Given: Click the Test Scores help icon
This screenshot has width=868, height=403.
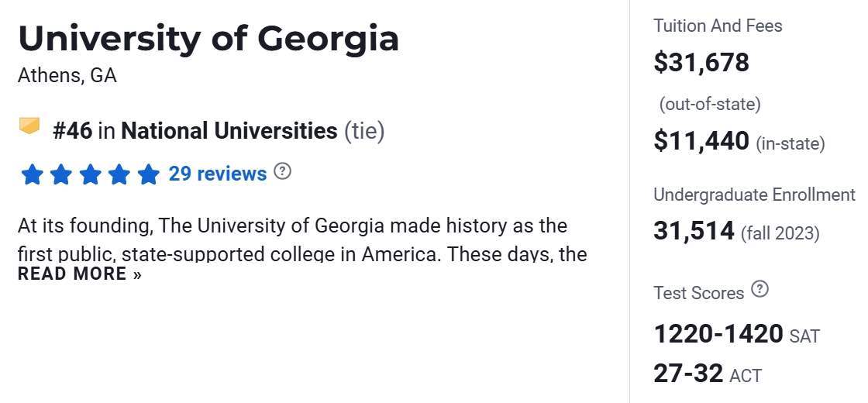Looking at the screenshot, I should (x=760, y=290).
